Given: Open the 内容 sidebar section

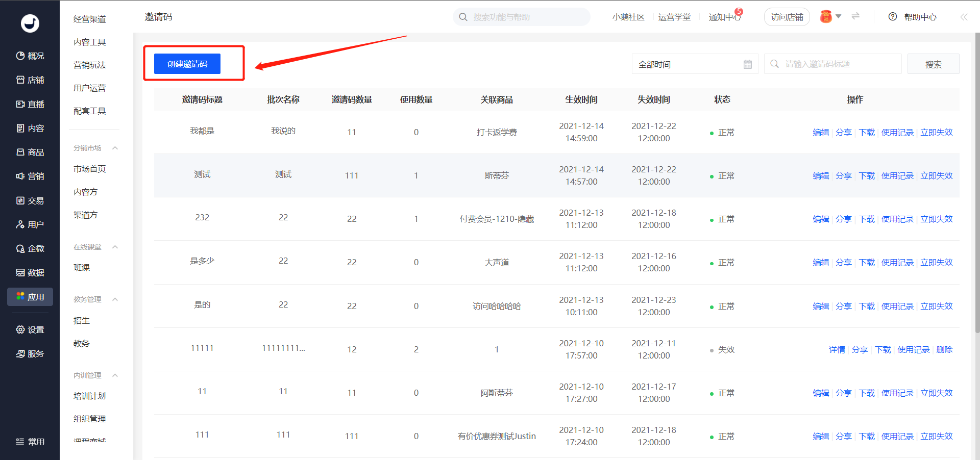Looking at the screenshot, I should click(30, 128).
